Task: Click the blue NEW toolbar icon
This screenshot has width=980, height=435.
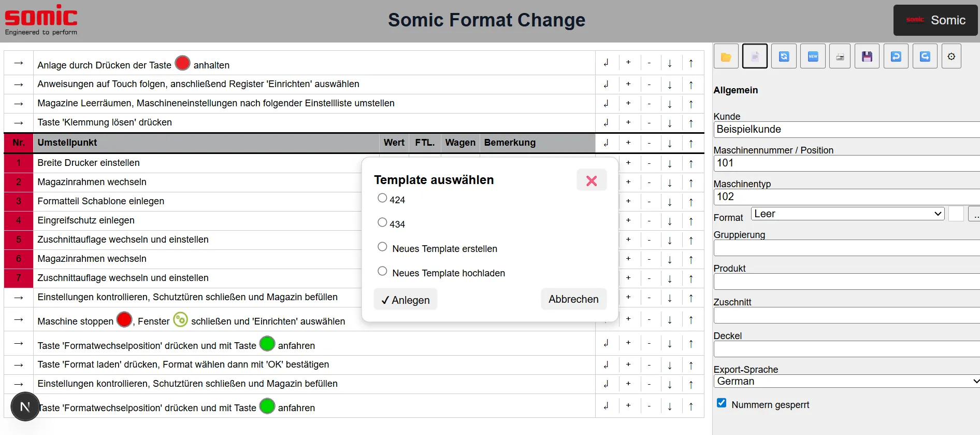Action: point(813,57)
